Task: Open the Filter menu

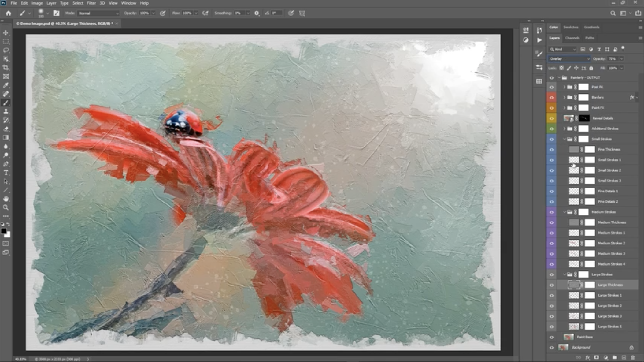Action: [91, 3]
